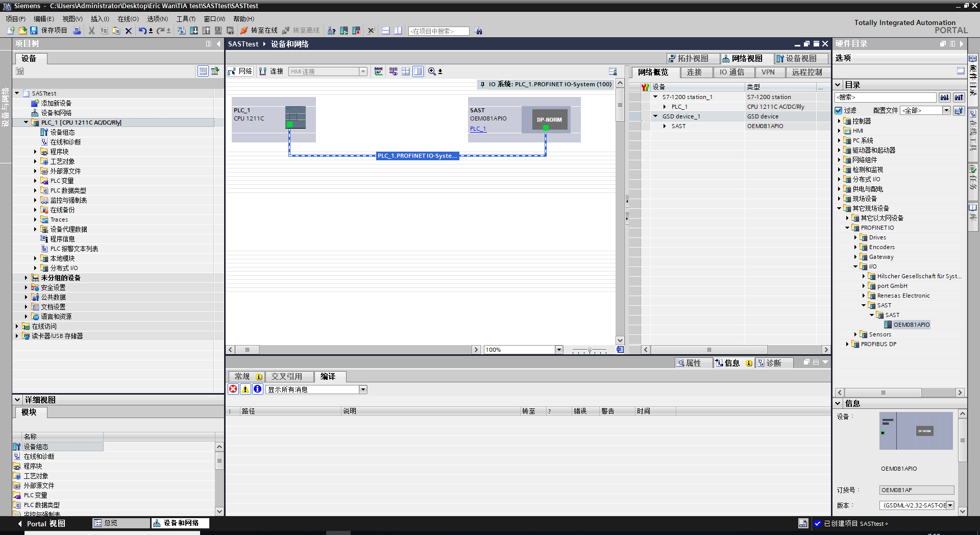Click the info filter blue i icon
The image size is (980, 535).
[x=258, y=389]
